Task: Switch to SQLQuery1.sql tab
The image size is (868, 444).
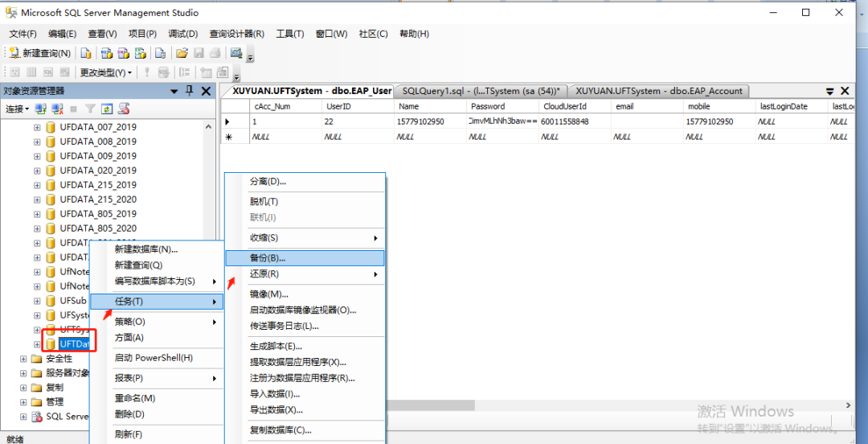Action: (481, 91)
